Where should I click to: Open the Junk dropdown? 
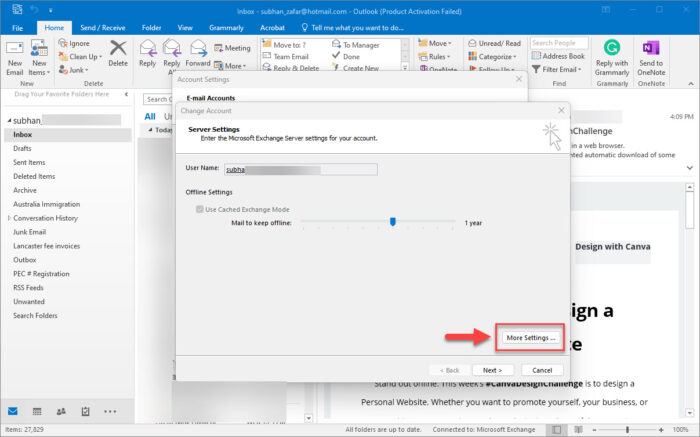click(74, 70)
